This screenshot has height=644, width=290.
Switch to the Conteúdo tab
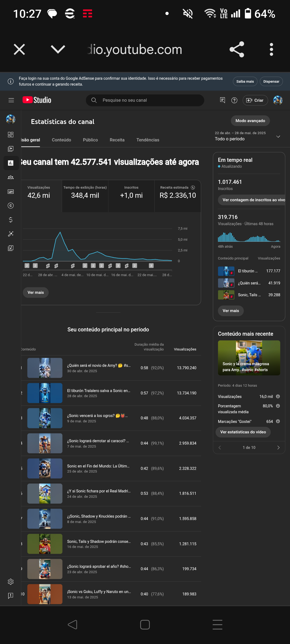(61, 140)
